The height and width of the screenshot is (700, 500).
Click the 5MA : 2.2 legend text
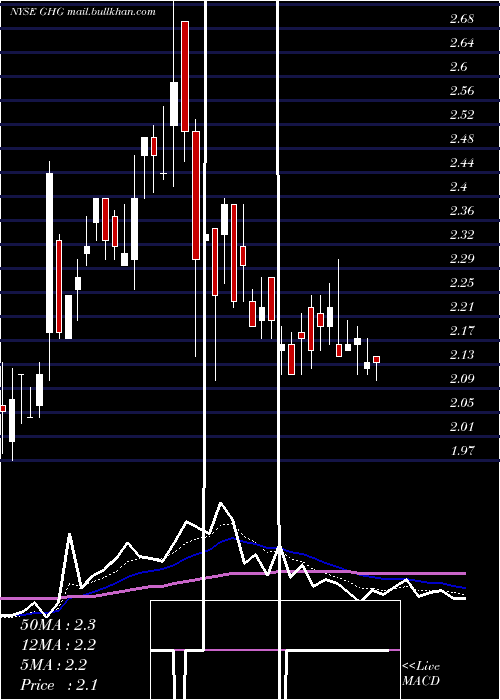point(54,665)
